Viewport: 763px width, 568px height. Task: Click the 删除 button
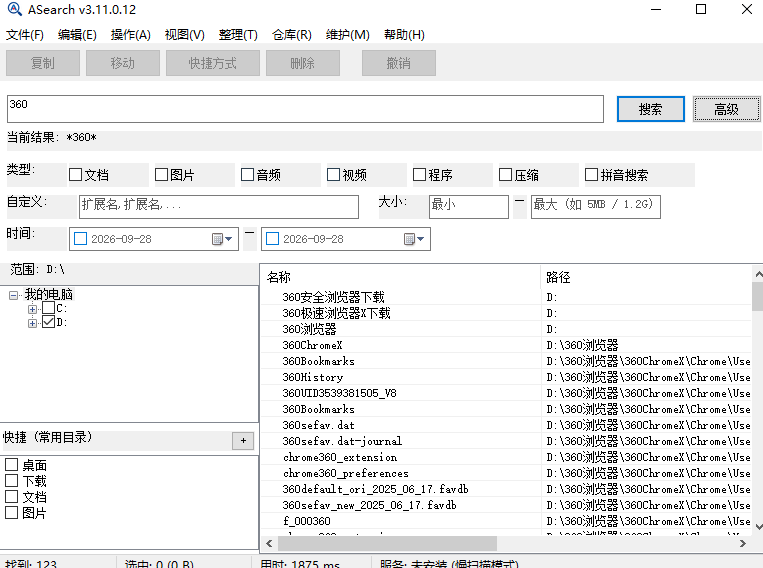coord(303,63)
